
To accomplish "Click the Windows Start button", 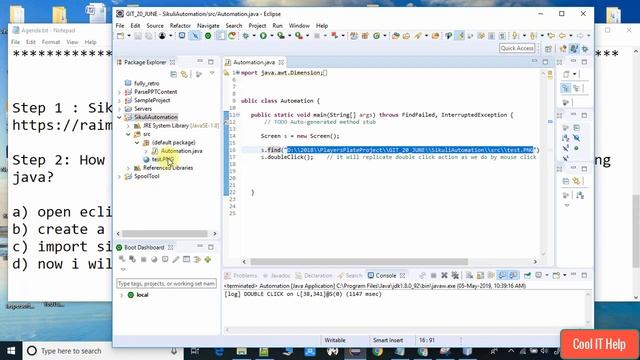I will tap(11, 351).
